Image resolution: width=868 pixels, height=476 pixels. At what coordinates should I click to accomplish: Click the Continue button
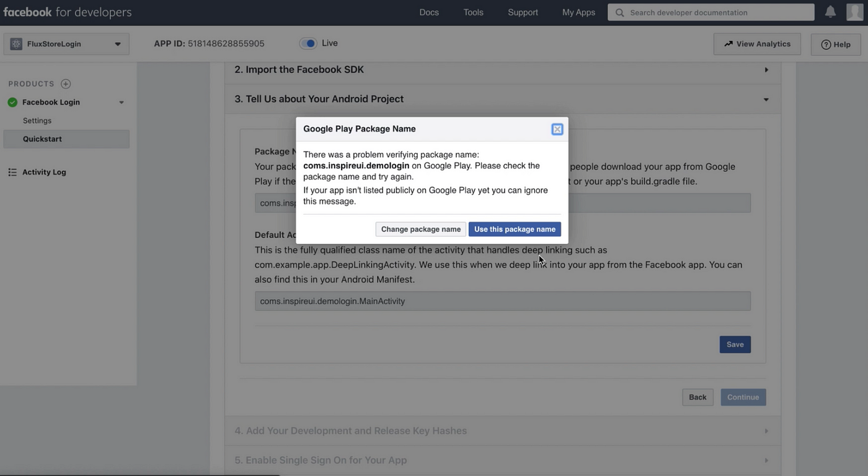(x=743, y=397)
